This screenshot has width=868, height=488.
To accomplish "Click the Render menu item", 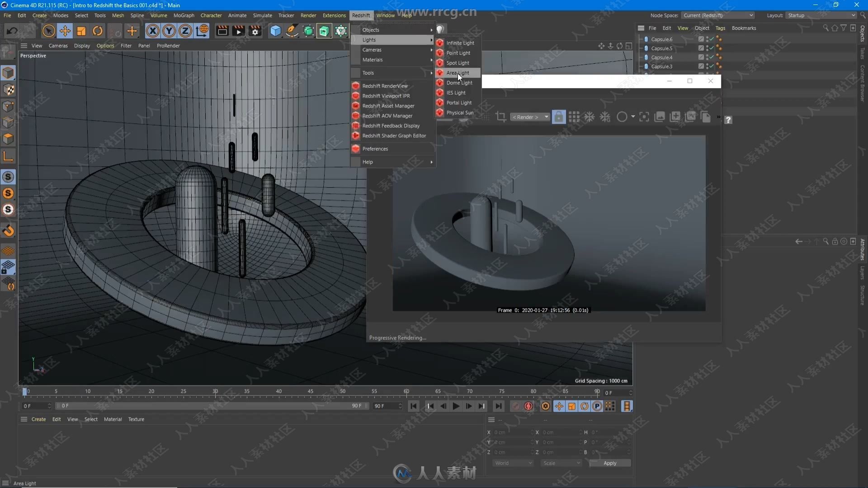I will [x=307, y=15].
